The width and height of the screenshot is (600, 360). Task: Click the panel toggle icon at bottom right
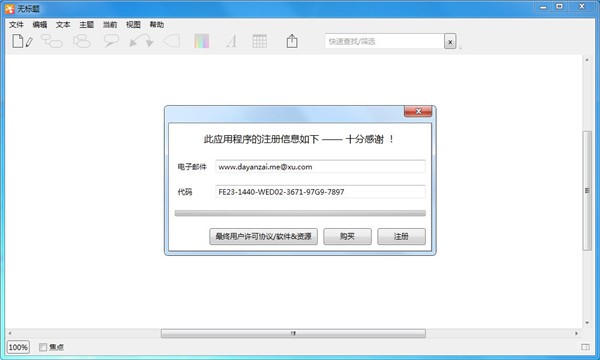click(585, 347)
